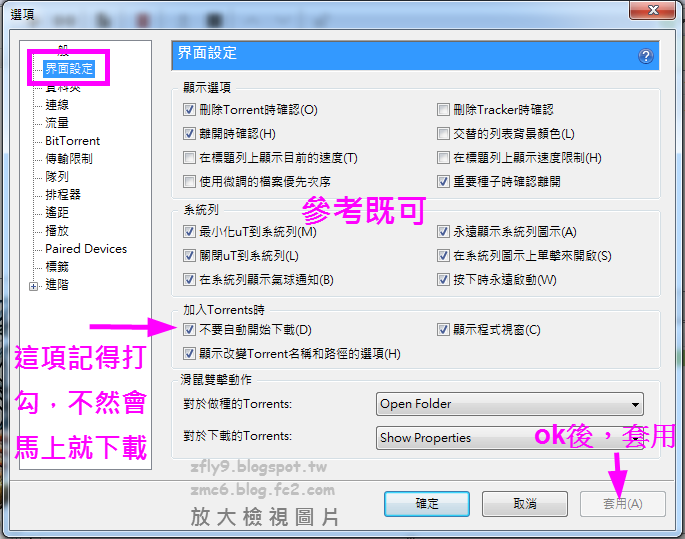Image resolution: width=685 pixels, height=539 pixels.
Task: Select 界面設定 in the sidebar
Action: [69, 69]
